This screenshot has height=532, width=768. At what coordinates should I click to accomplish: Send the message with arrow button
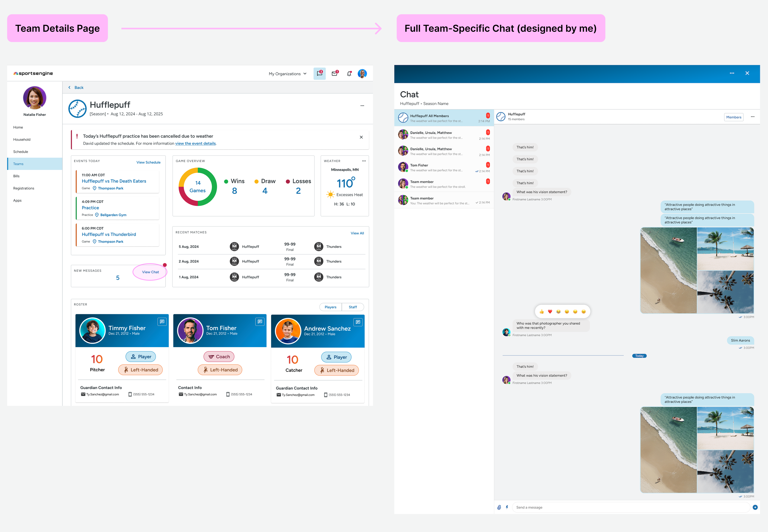click(x=755, y=507)
